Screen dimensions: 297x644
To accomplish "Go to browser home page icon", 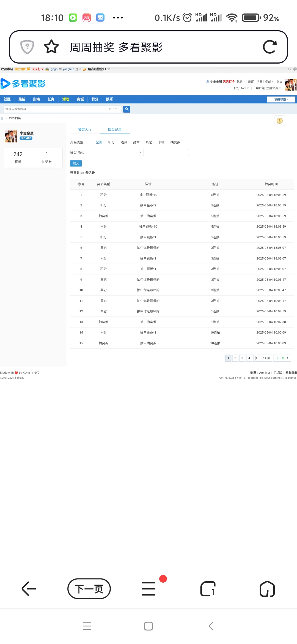I will coord(267,589).
